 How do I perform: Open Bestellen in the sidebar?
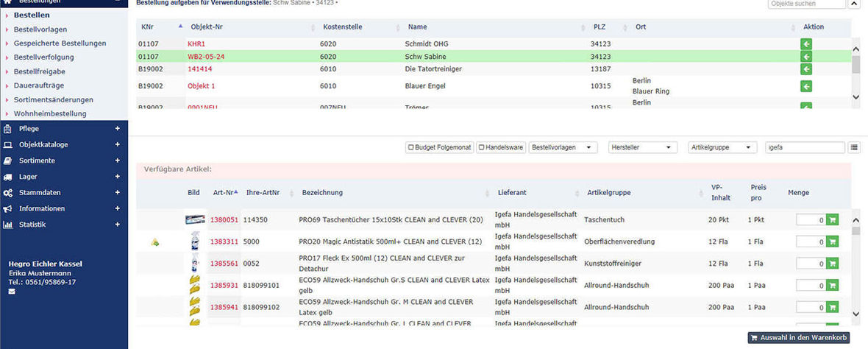32,15
